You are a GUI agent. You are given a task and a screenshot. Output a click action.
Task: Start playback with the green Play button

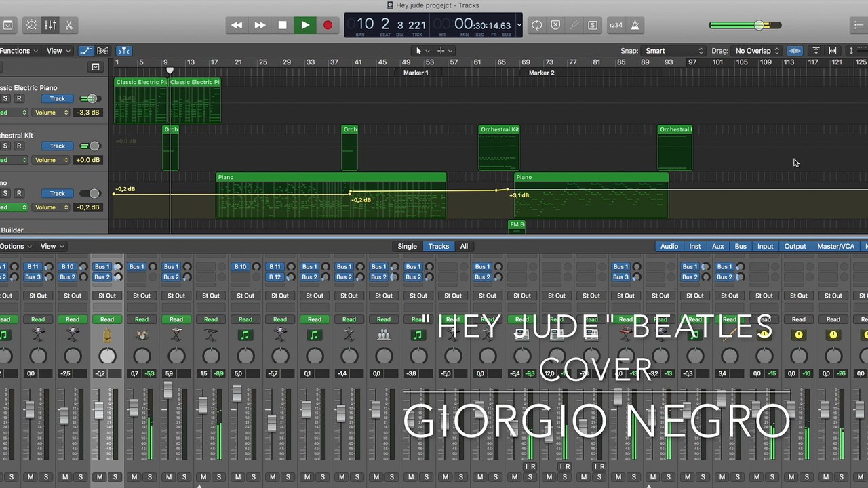point(305,25)
